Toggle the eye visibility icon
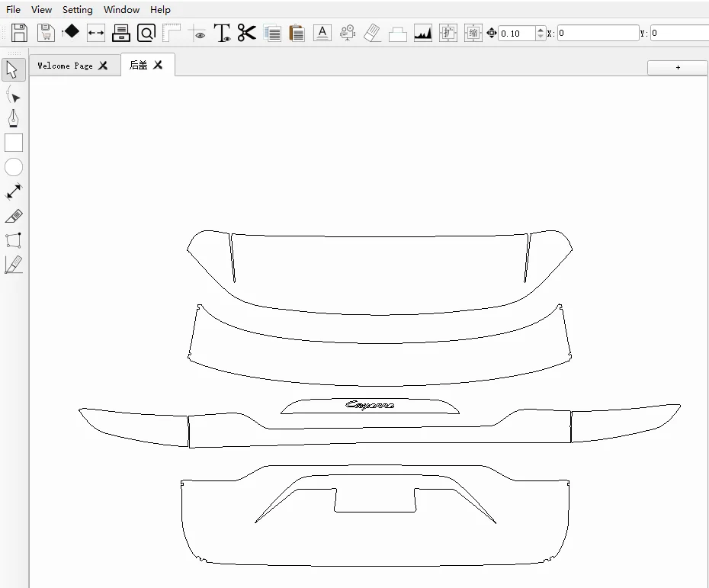The width and height of the screenshot is (709, 588). (x=199, y=34)
